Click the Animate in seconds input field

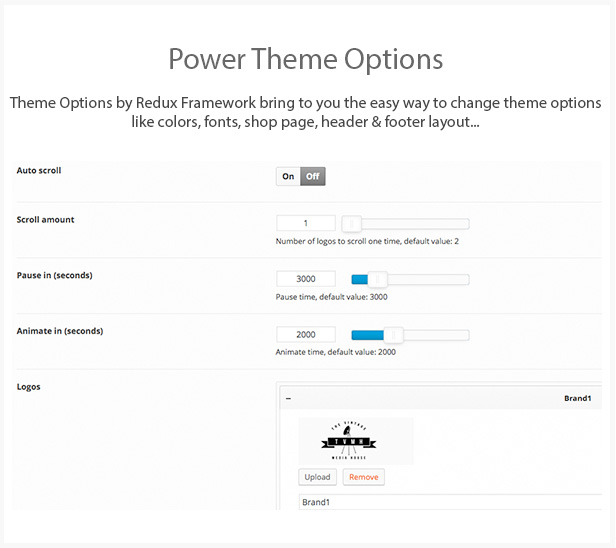point(306,335)
